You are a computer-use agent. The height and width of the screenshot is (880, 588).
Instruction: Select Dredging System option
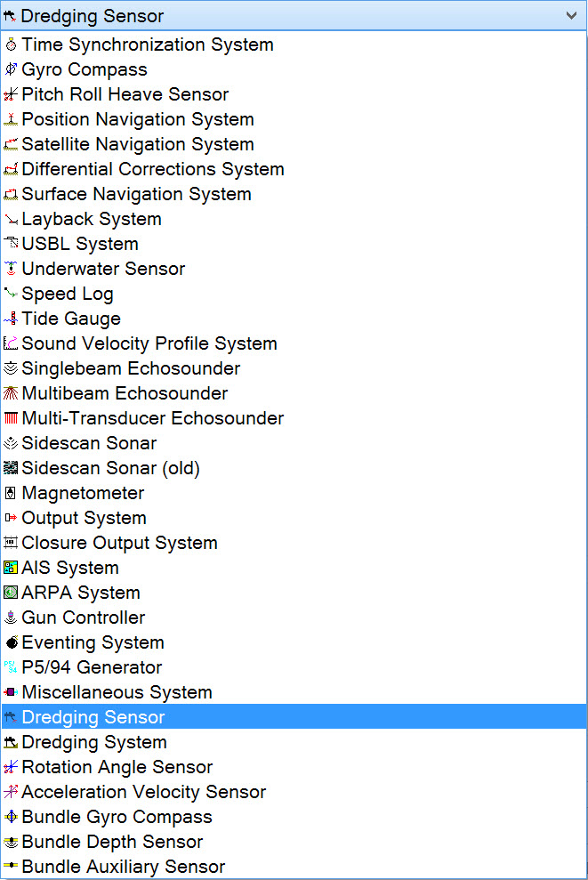[94, 742]
